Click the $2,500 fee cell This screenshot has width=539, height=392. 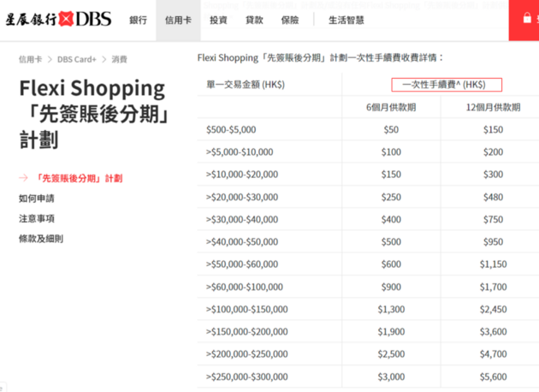point(391,353)
